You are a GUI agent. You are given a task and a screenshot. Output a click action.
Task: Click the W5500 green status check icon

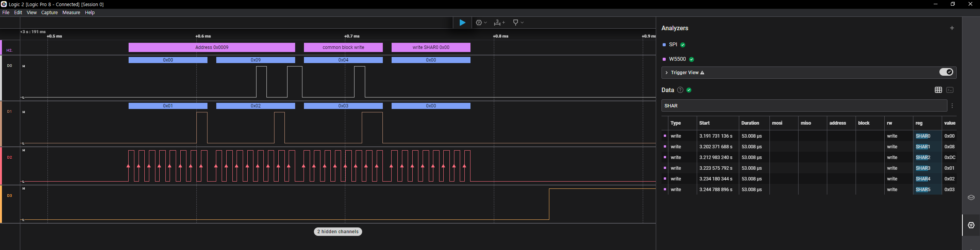tap(691, 59)
